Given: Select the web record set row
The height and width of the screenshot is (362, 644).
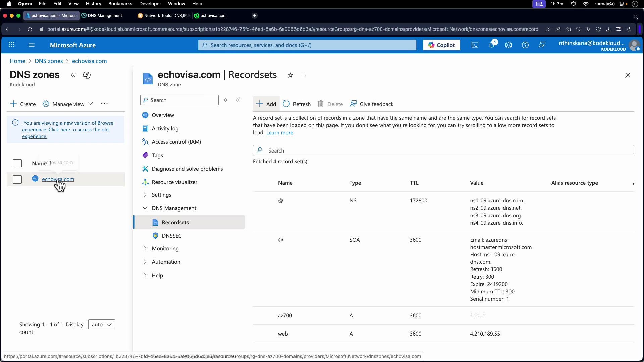Looking at the screenshot, I should (443, 334).
